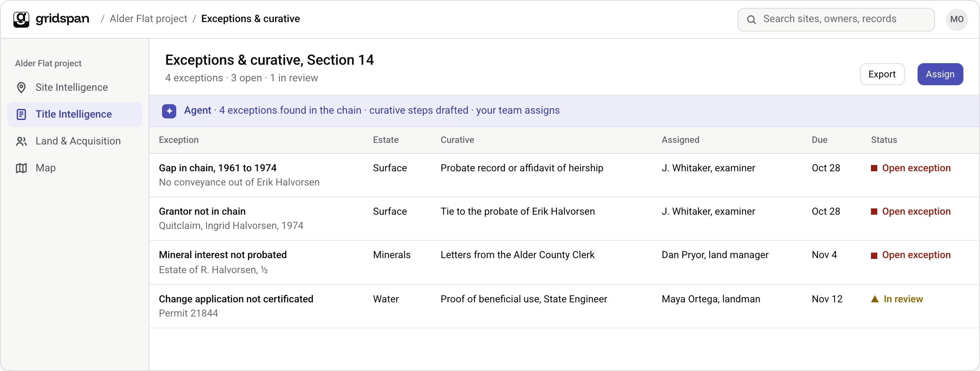Viewport: 980px width, 371px height.
Task: Click the In review warning triangle
Action: tap(875, 299)
